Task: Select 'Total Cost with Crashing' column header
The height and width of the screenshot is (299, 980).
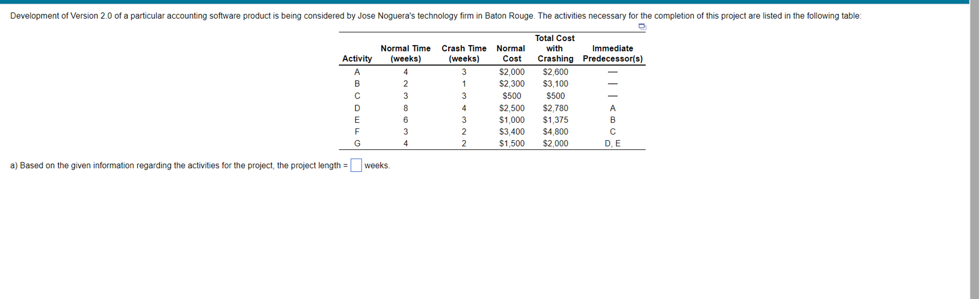Action: coord(555,48)
